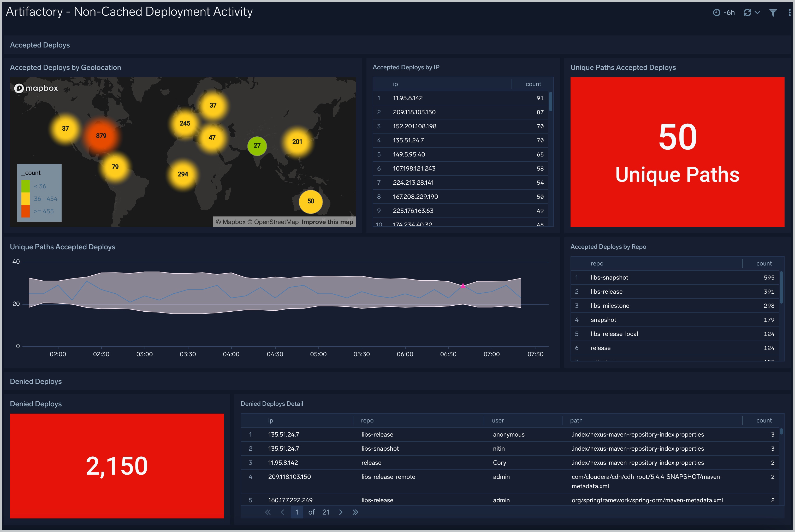Select IP row 224.213.28.141
The image size is (795, 532).
(x=460, y=183)
